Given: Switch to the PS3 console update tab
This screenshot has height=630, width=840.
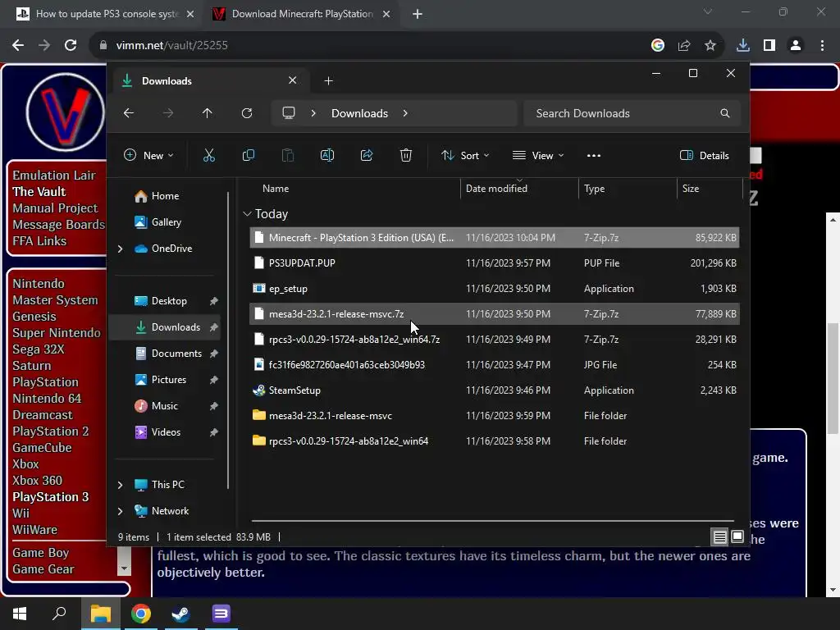Looking at the screenshot, I should (107, 14).
